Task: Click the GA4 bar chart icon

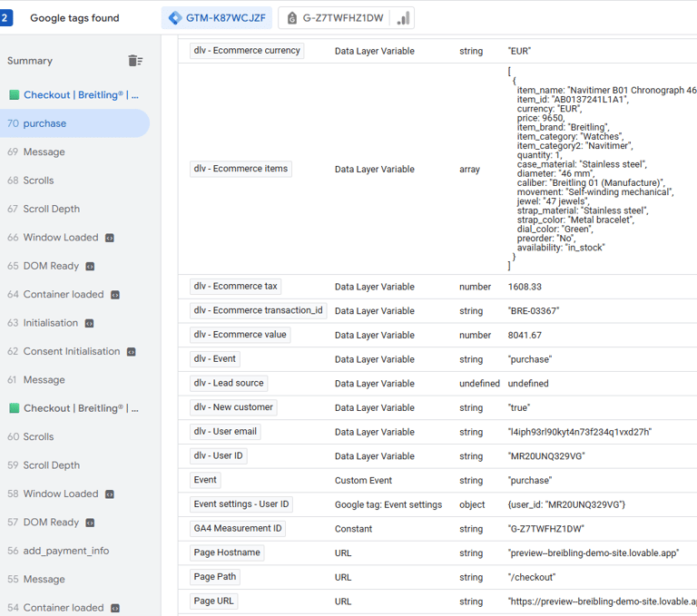Action: click(405, 18)
